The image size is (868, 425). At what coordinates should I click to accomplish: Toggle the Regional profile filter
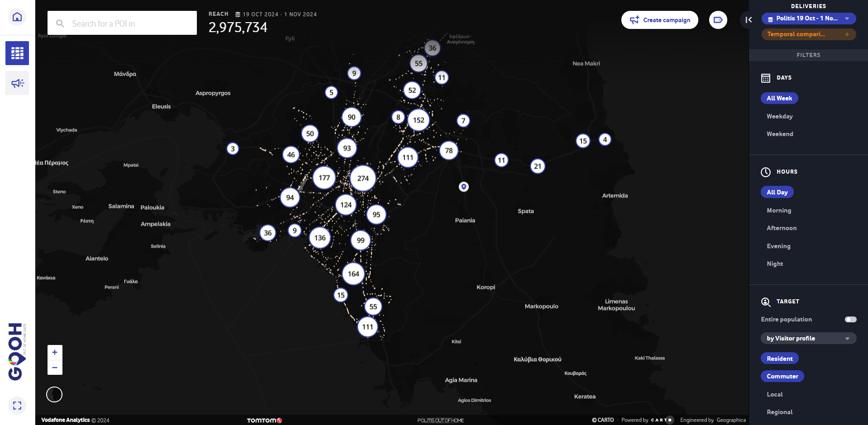pyautogui.click(x=779, y=412)
